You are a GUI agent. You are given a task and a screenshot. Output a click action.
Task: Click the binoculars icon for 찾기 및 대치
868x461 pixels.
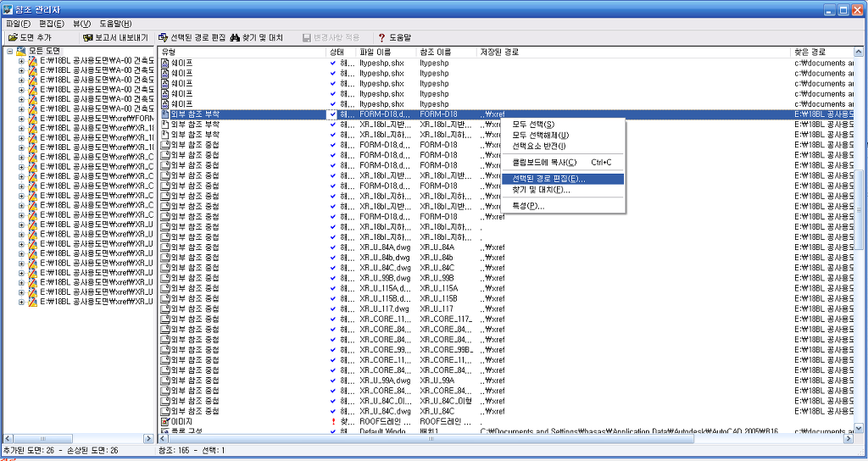point(235,37)
